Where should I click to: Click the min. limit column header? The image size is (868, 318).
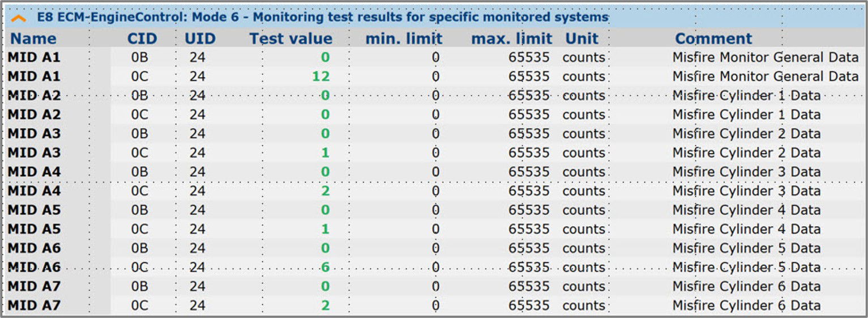404,39
